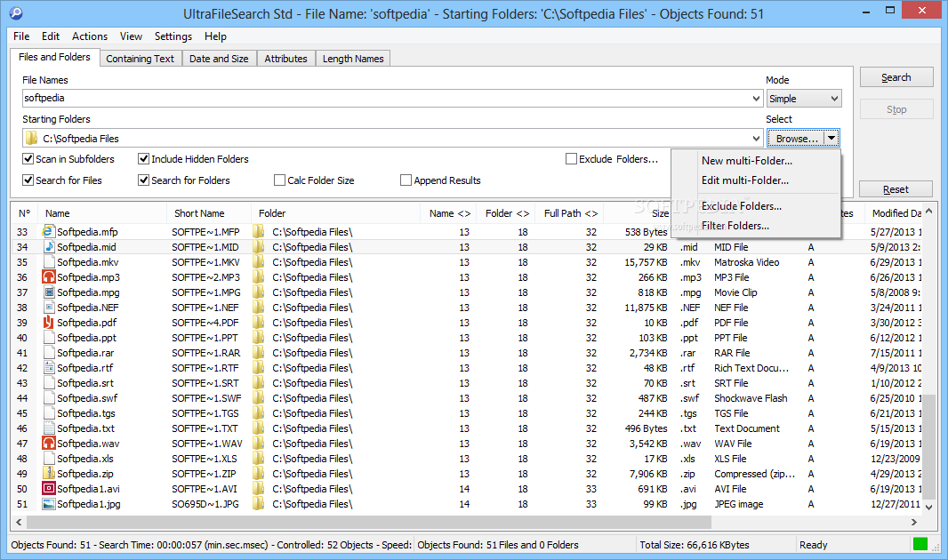Click the Softpedia.txt text file icon

(x=48, y=428)
